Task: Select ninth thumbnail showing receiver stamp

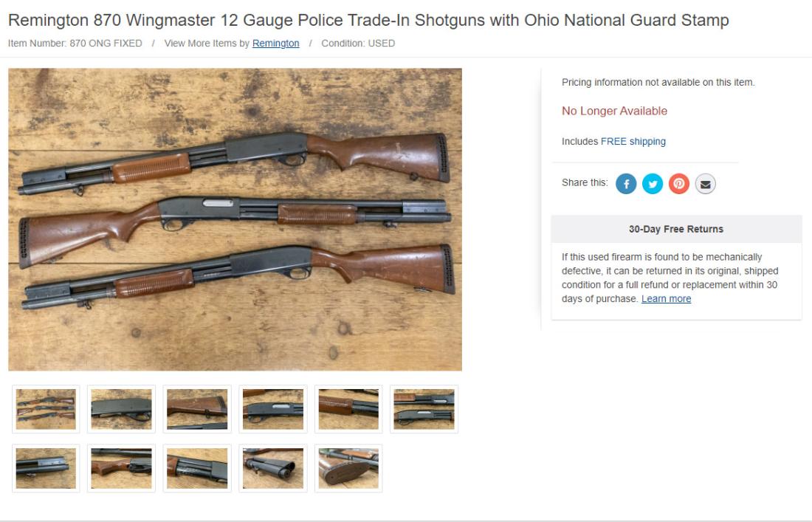Action: [197, 468]
